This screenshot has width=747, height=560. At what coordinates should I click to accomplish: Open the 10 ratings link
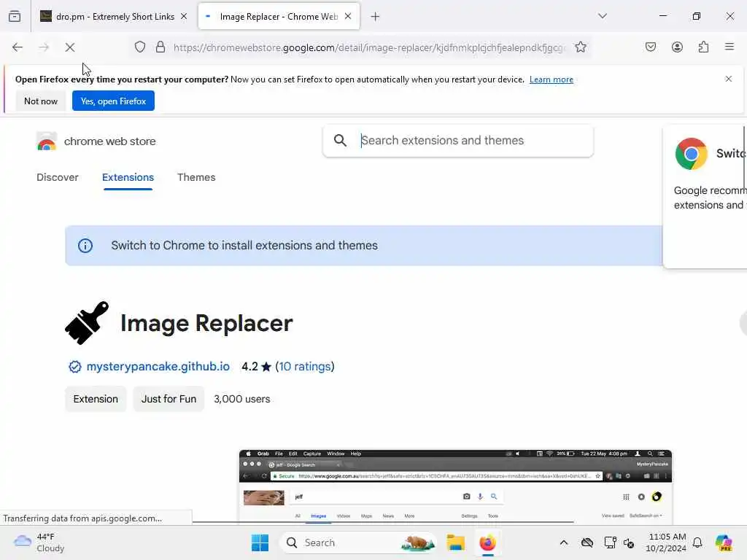pos(305,367)
